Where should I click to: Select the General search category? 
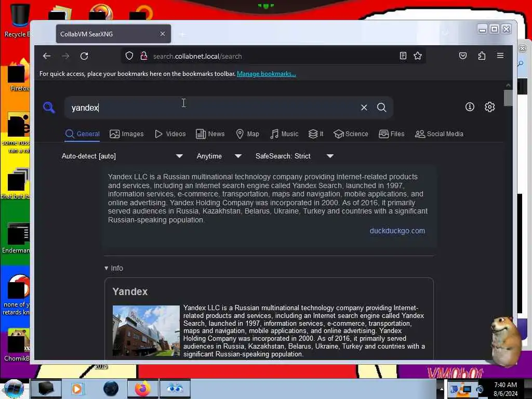click(x=83, y=134)
